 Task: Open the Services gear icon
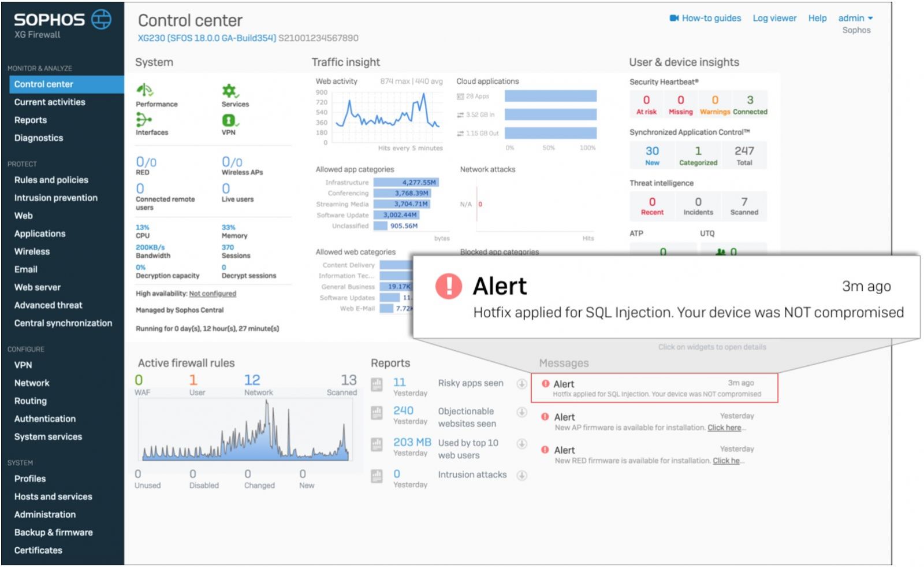point(230,91)
